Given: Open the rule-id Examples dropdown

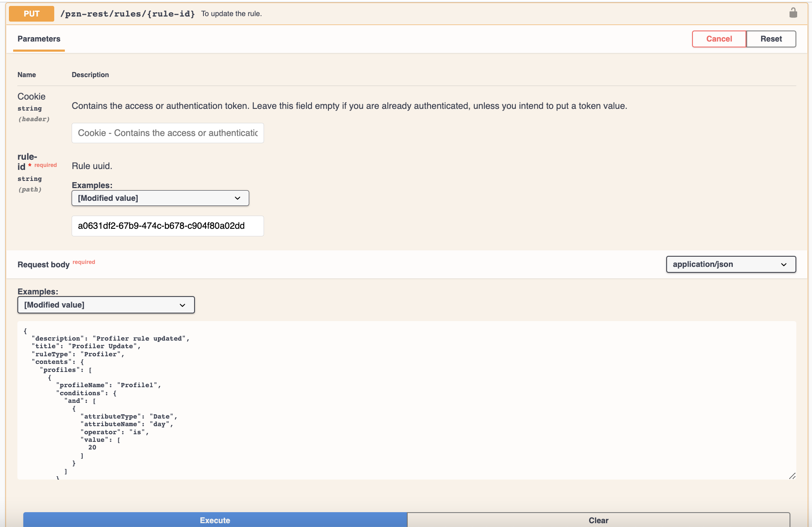Looking at the screenshot, I should point(160,198).
